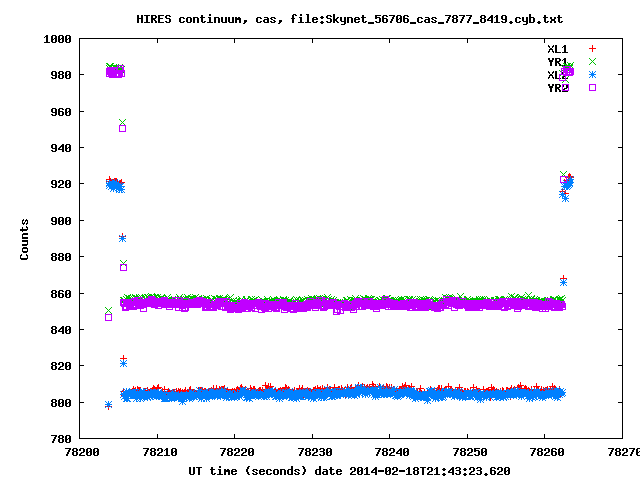Click the y-axis tick label 820
The image size is (640, 480).
pyautogui.click(x=61, y=366)
